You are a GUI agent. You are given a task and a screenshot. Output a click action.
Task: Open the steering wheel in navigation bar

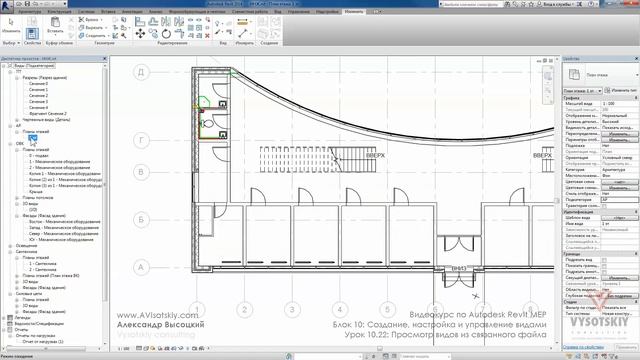pos(548,76)
